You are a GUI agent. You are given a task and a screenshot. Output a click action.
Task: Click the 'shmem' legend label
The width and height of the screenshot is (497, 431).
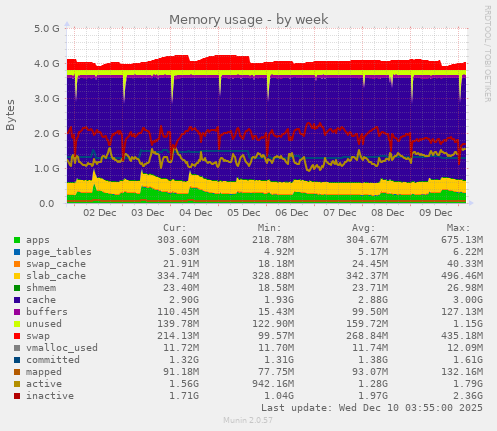point(41,288)
